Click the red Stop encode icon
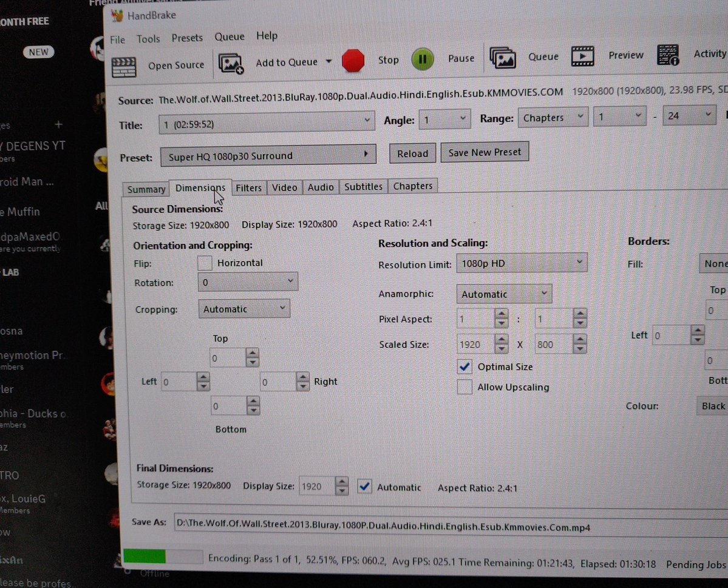This screenshot has width=728, height=588. pos(353,61)
